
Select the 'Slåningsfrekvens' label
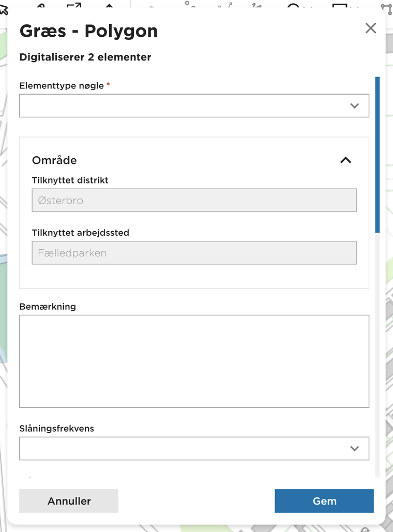57,429
